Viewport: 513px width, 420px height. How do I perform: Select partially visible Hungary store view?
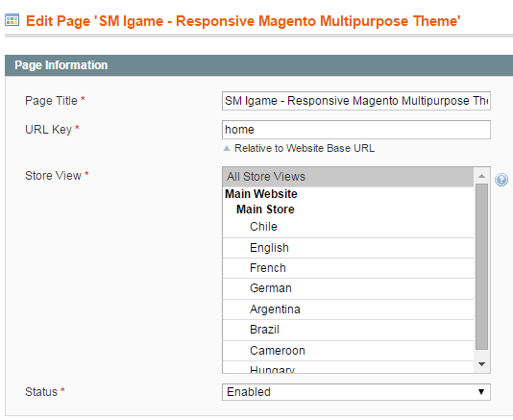[x=348, y=367]
